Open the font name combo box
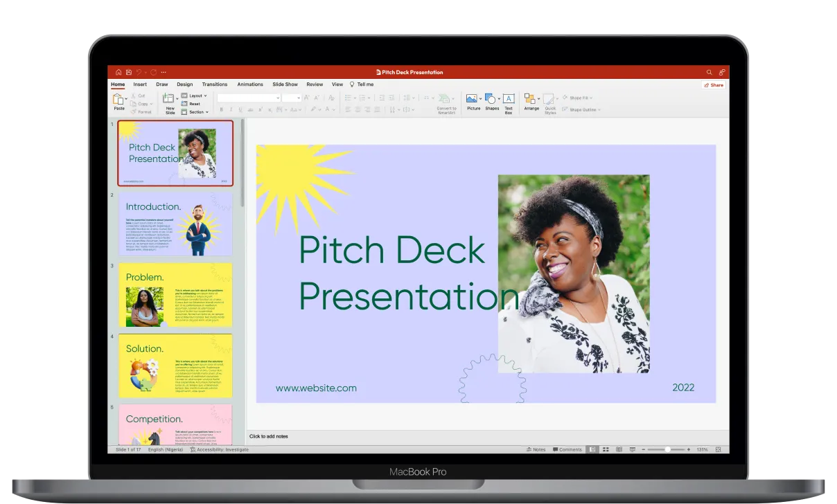The image size is (837, 504). [x=248, y=98]
